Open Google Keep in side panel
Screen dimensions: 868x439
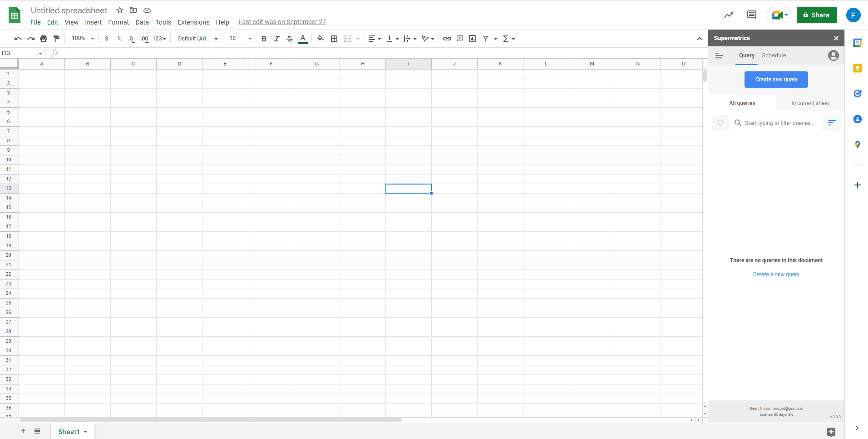pos(857,68)
